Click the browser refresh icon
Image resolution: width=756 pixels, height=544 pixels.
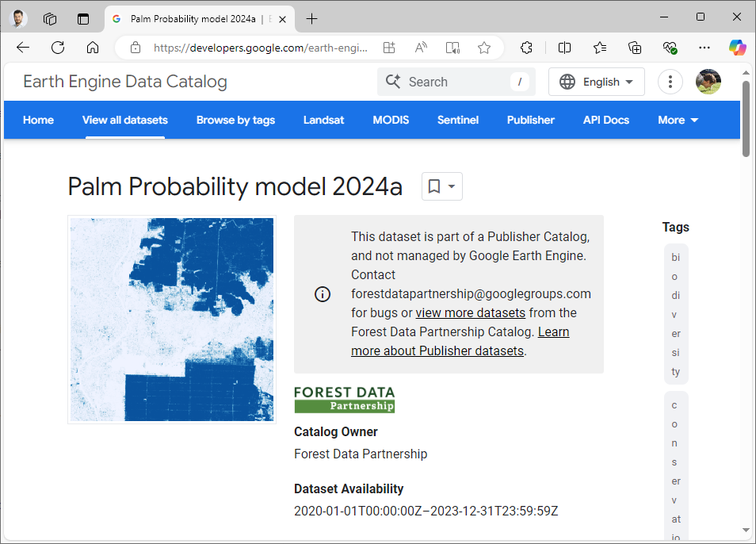tap(58, 48)
